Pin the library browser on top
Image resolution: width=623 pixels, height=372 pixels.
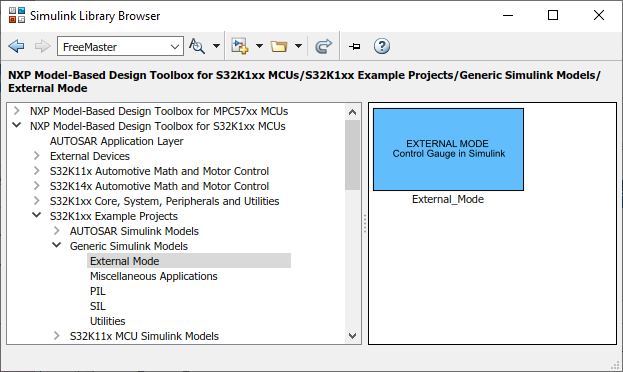[354, 46]
